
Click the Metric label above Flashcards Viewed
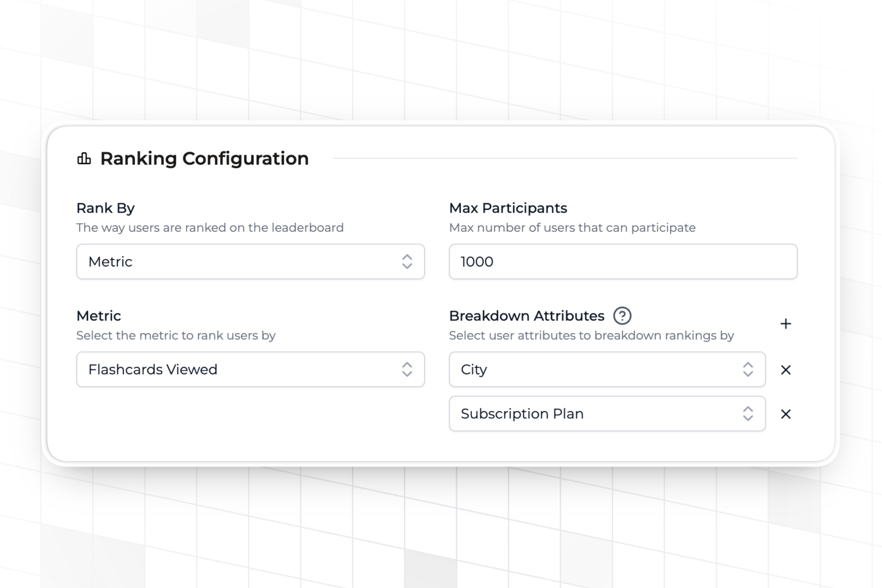99,316
